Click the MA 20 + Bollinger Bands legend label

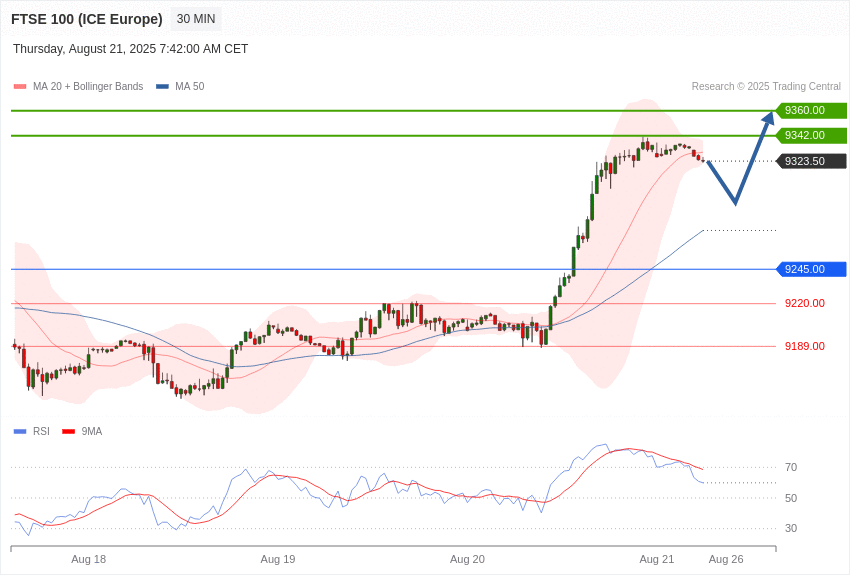point(88,86)
